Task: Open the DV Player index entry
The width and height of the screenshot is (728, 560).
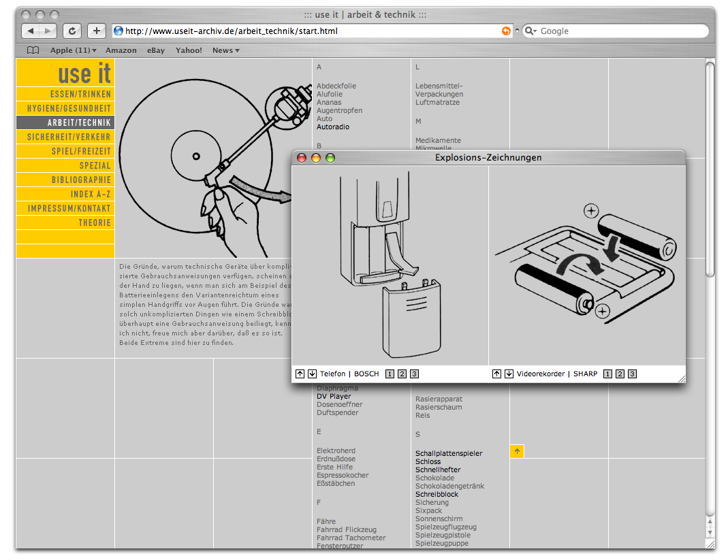Action: [334, 396]
